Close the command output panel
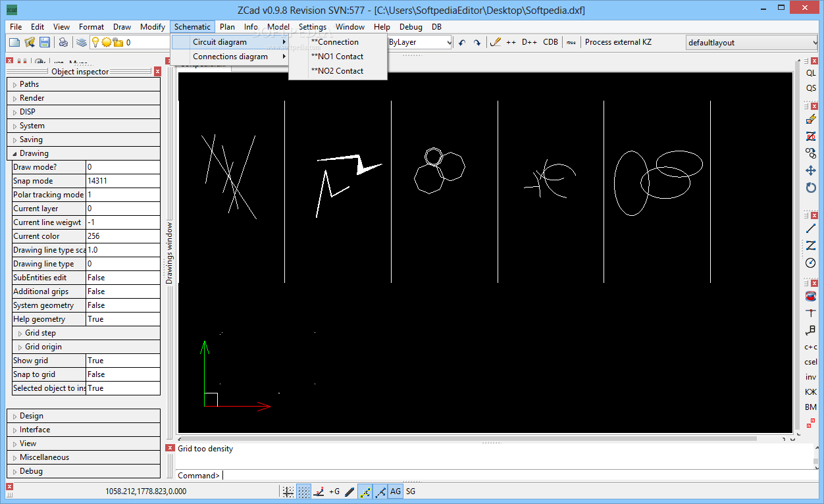The image size is (824, 504). click(170, 448)
